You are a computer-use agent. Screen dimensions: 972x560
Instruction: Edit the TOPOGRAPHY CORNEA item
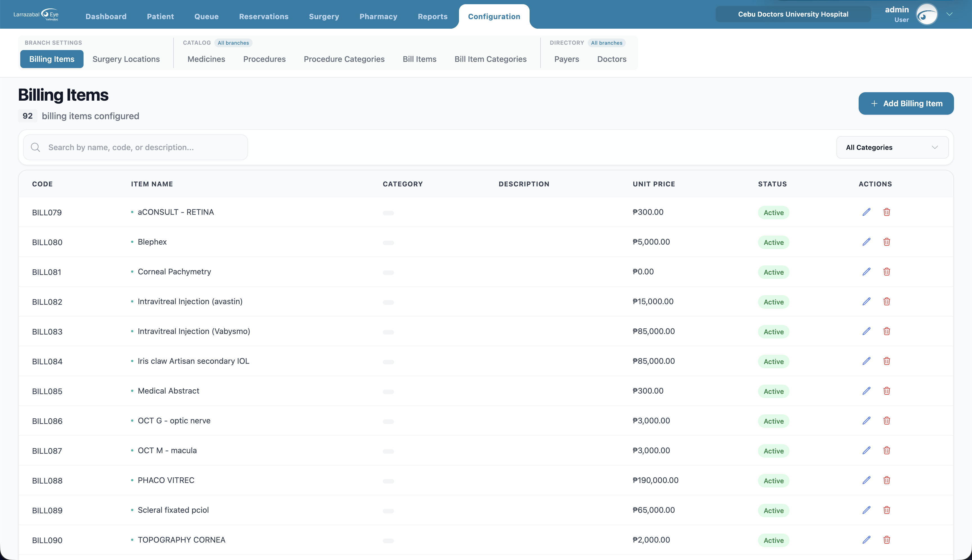[x=866, y=540]
